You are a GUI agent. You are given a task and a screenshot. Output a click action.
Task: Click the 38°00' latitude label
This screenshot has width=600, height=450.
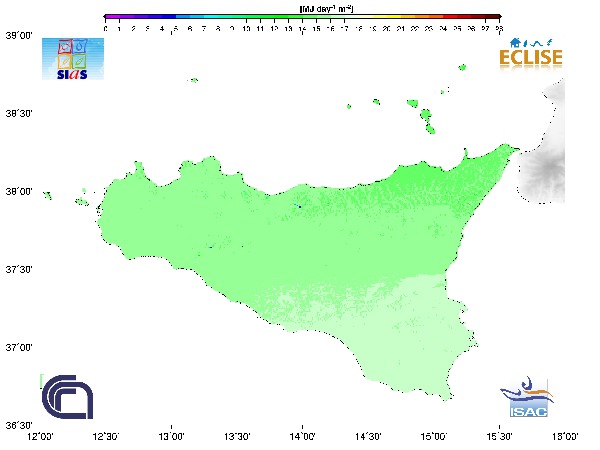[19, 191]
